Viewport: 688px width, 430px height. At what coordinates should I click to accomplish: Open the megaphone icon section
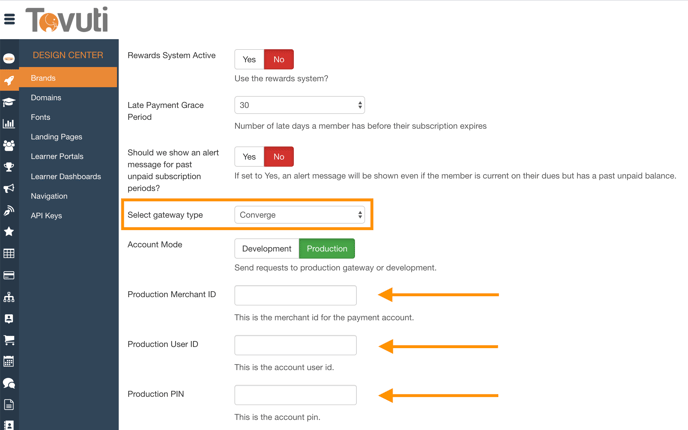(x=9, y=189)
